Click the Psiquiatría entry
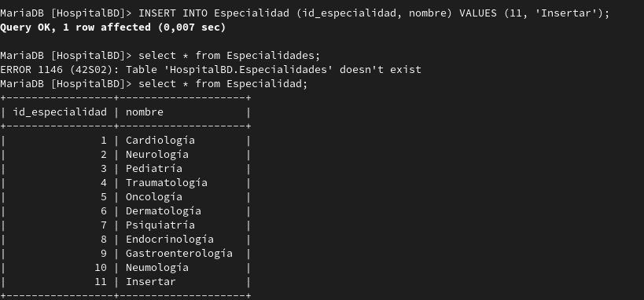This screenshot has width=644, height=300. pyautogui.click(x=160, y=225)
